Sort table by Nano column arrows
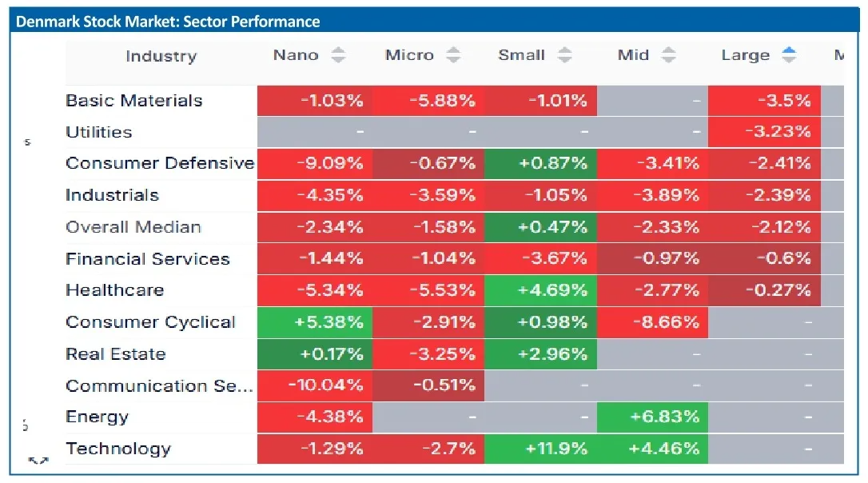This screenshot has height=483, width=868. 339,55
